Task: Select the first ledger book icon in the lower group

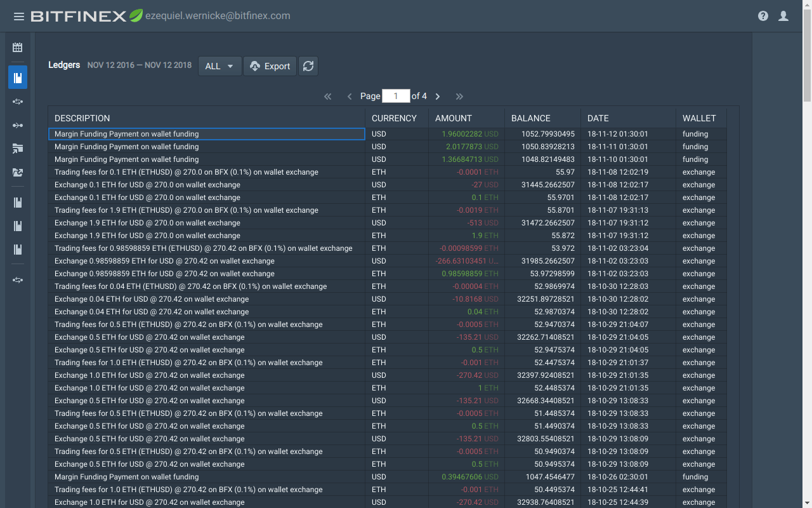Action: point(17,202)
